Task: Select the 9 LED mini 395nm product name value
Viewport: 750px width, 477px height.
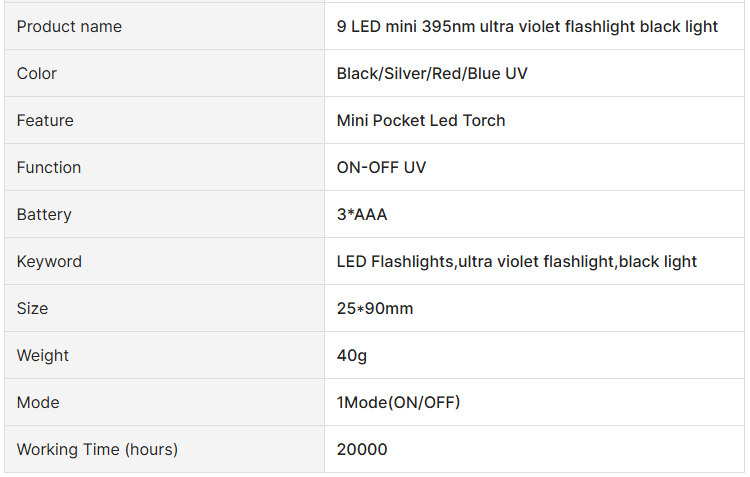Action: pyautogui.click(x=527, y=26)
